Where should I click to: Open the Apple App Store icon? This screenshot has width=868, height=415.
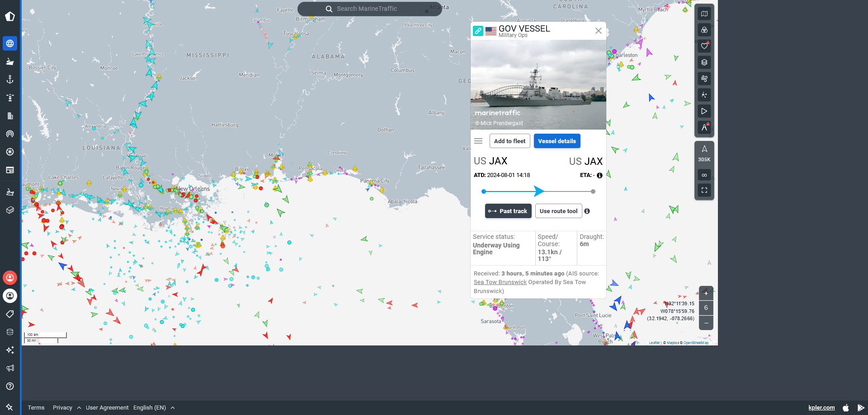[846, 408]
